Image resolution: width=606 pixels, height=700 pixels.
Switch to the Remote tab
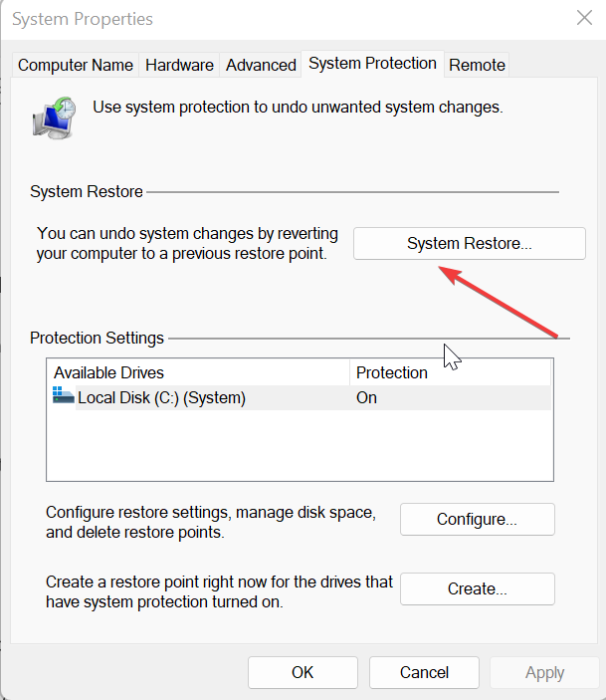click(x=477, y=65)
